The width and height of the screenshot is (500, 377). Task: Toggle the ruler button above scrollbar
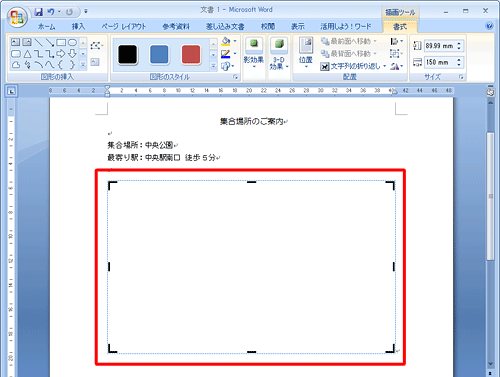click(490, 93)
